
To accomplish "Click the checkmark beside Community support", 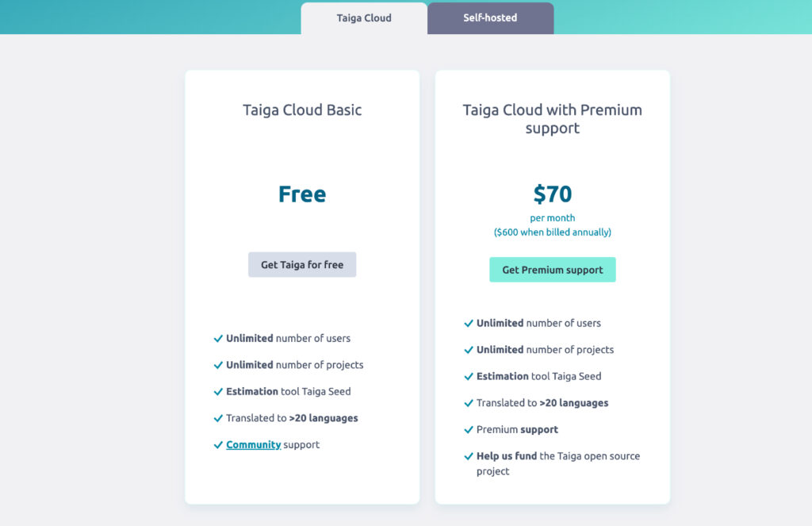I will tap(218, 444).
